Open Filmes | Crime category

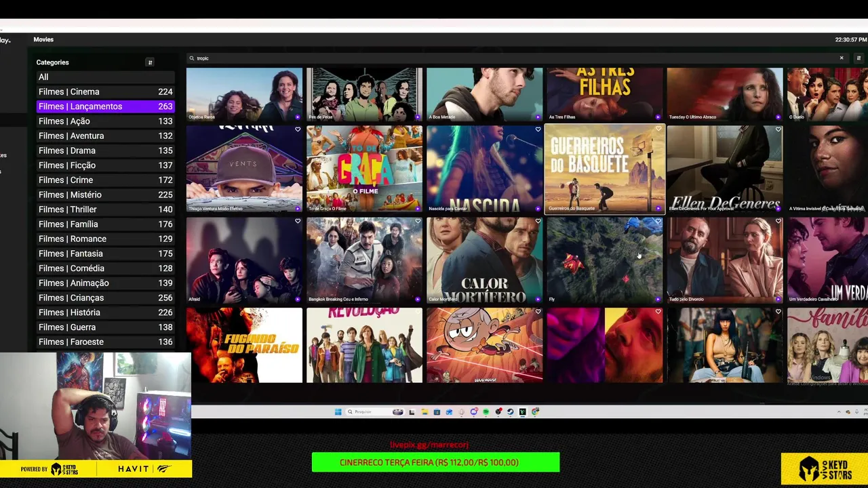[x=106, y=180]
